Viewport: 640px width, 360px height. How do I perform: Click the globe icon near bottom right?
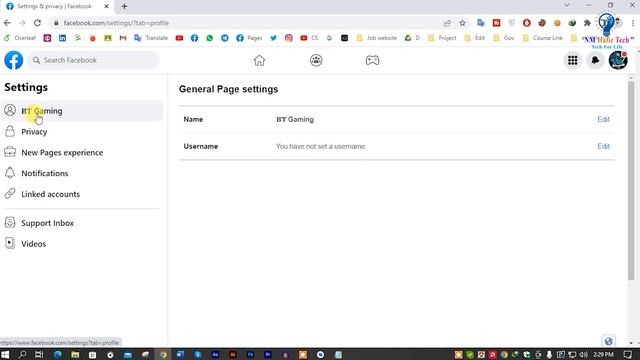[608, 341]
